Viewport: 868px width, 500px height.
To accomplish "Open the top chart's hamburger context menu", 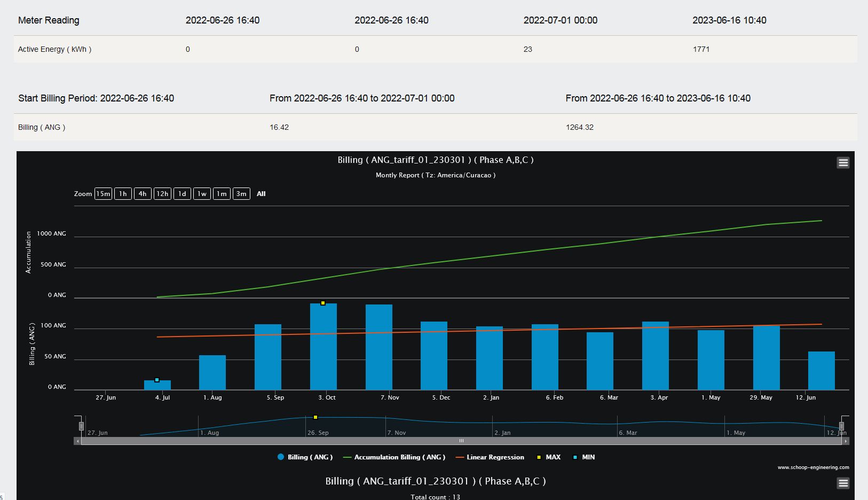I will tap(843, 163).
